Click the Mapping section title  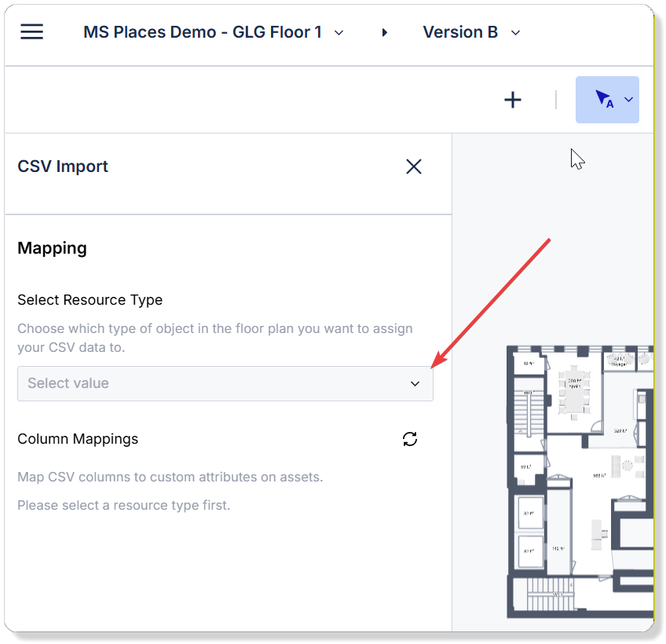[52, 248]
